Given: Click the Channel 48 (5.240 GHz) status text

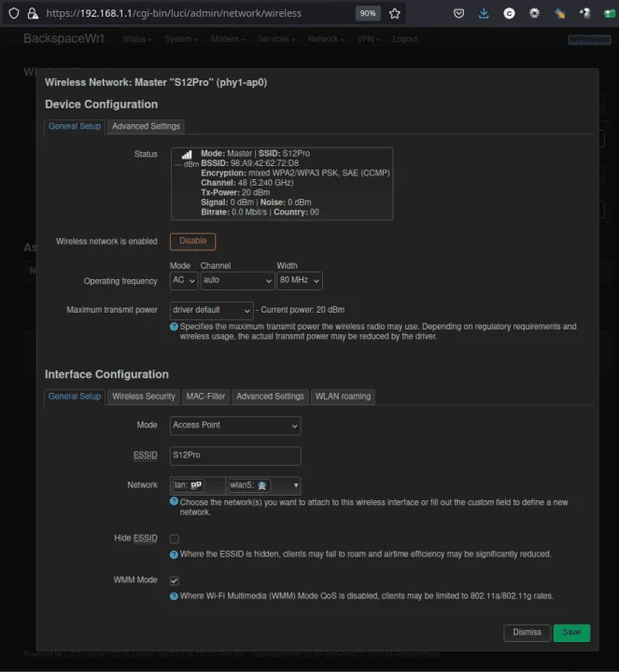Looking at the screenshot, I should click(247, 183).
